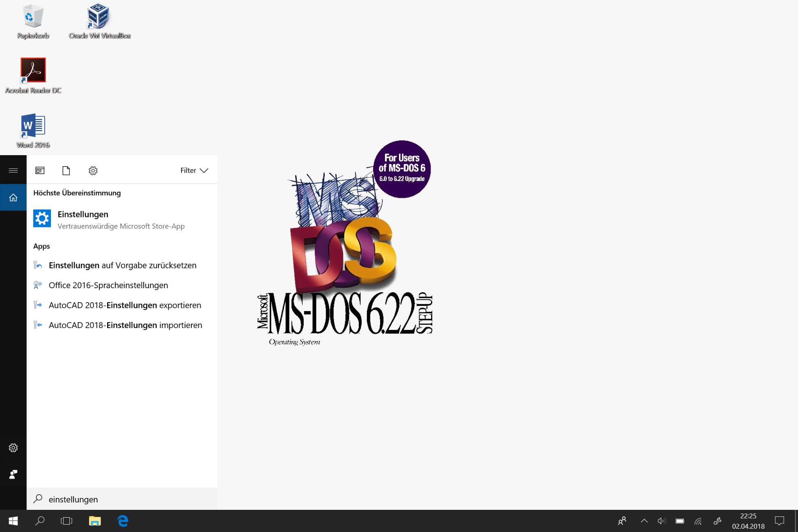This screenshot has width=798, height=532.
Task: Click the blue Einstellungen gear tile
Action: coord(42,218)
